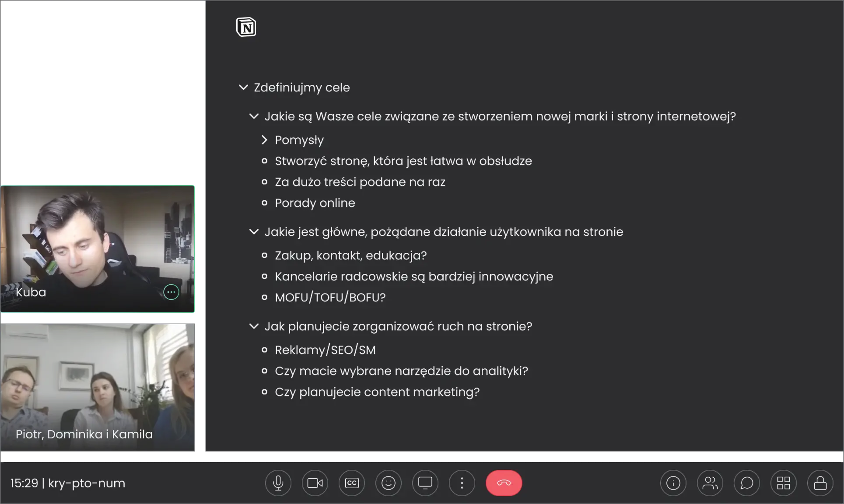The height and width of the screenshot is (504, 844).
Task: Hang up with the red button
Action: pos(504,483)
